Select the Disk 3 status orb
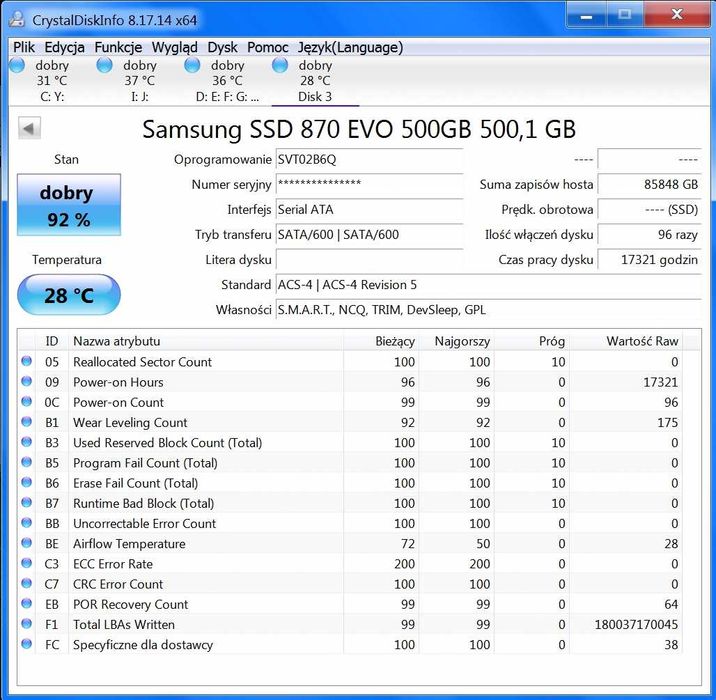716x700 pixels. (x=280, y=65)
